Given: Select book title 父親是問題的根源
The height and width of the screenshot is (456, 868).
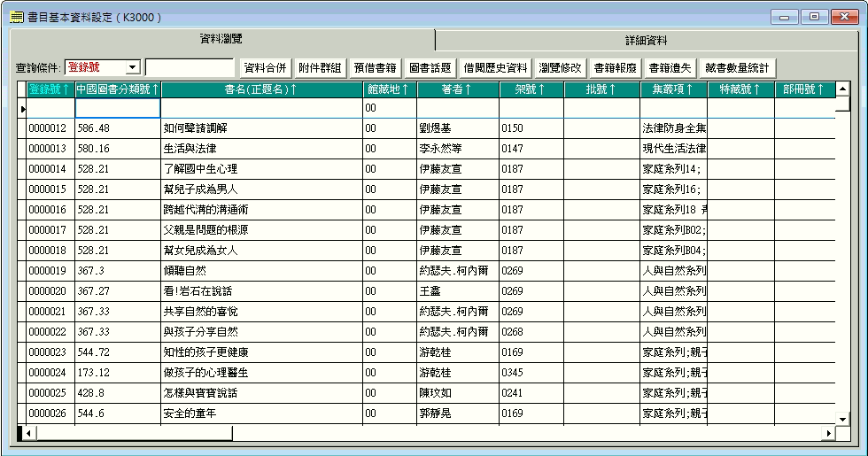Looking at the screenshot, I should click(205, 230).
